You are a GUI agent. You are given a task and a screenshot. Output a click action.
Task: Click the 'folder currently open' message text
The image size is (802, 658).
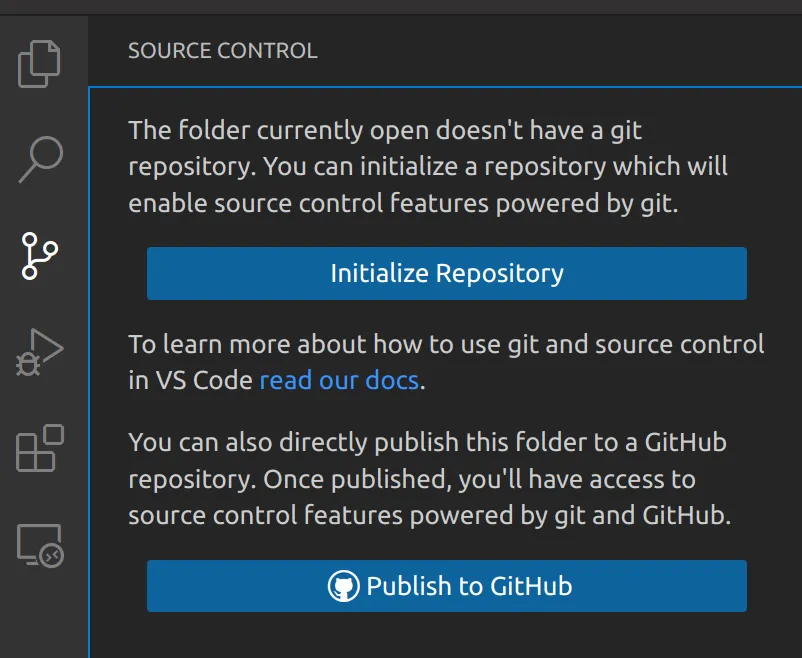385,131
